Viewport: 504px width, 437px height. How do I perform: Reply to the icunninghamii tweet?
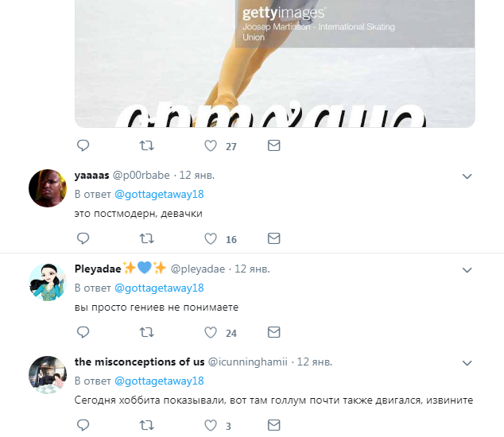point(83,425)
